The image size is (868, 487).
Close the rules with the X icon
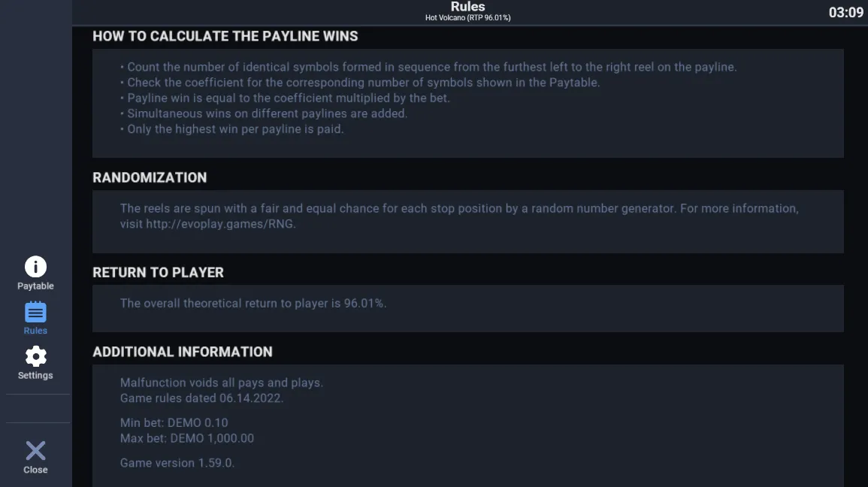point(35,450)
